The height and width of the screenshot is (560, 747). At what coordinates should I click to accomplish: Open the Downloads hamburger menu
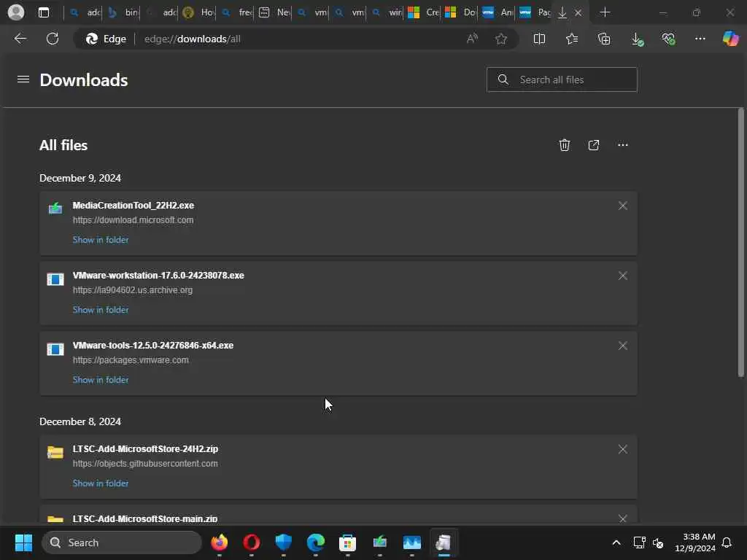tap(23, 79)
